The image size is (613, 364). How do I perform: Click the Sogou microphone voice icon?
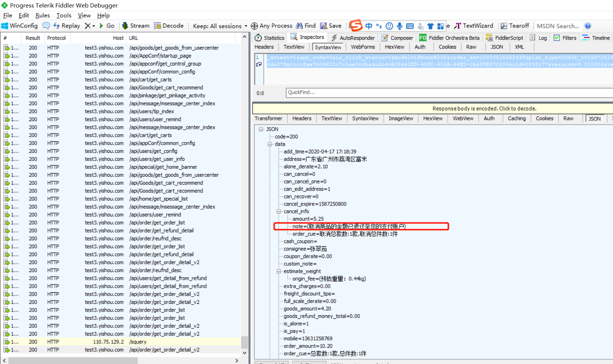pos(400,26)
